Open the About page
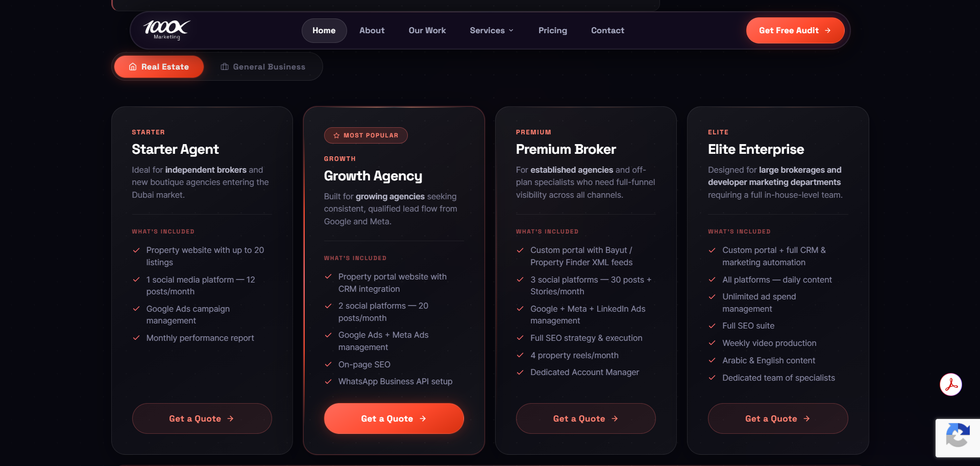The height and width of the screenshot is (466, 980). point(372,31)
